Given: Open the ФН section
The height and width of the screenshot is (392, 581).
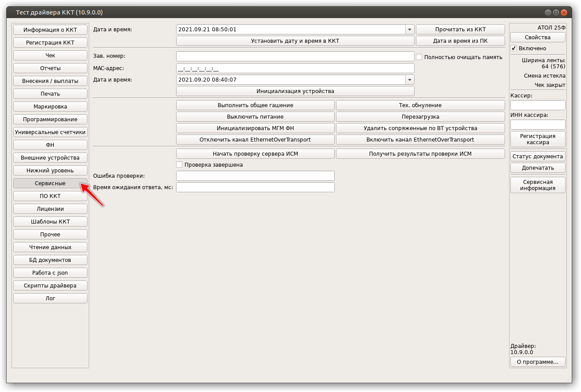Looking at the screenshot, I should pos(50,145).
